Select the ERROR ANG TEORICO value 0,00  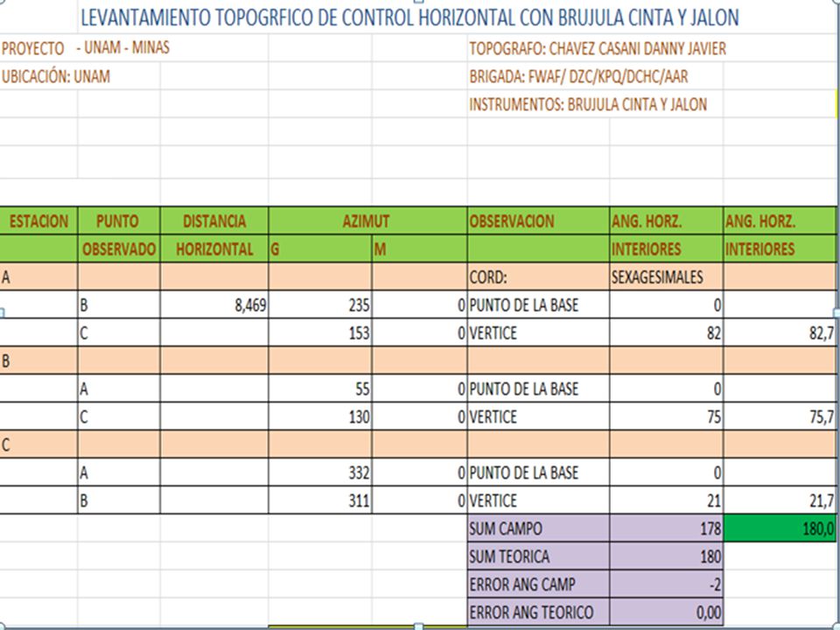[666, 612]
